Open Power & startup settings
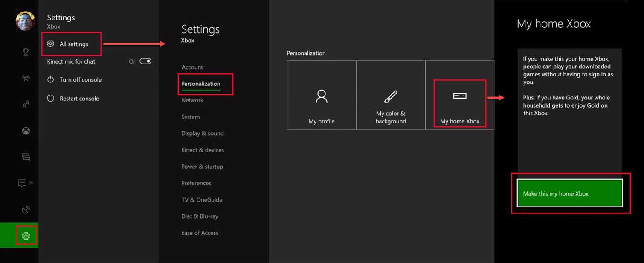The image size is (644, 263). click(202, 167)
